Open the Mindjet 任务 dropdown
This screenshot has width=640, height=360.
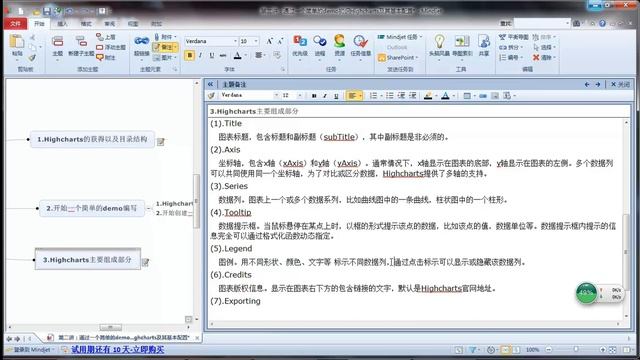click(400, 37)
